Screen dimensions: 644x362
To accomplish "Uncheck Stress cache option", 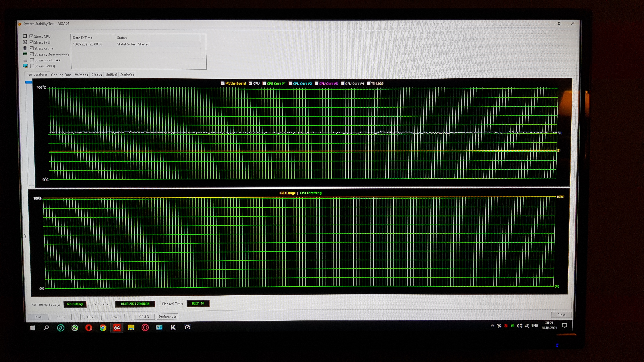I will coord(31,48).
